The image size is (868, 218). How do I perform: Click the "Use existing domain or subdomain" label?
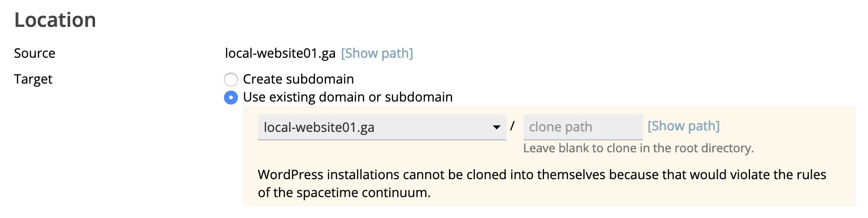tap(347, 97)
